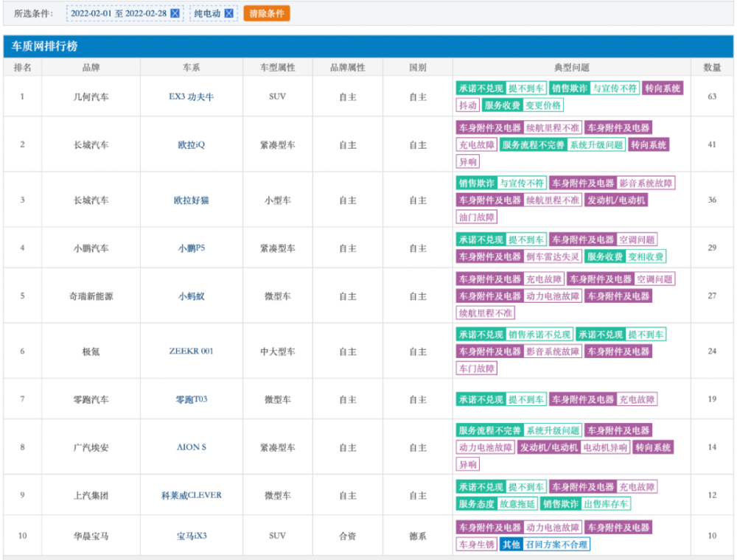Click the 品牌 column header
The height and width of the screenshot is (560, 737).
click(x=91, y=68)
